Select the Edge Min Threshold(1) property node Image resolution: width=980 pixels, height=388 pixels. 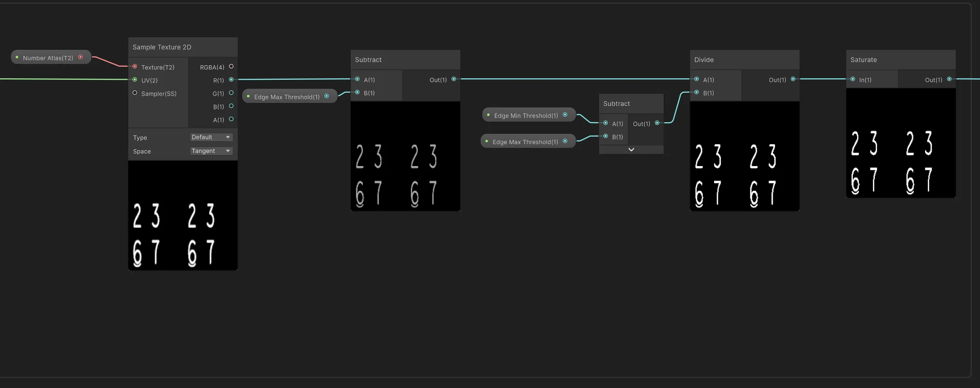[525, 116]
